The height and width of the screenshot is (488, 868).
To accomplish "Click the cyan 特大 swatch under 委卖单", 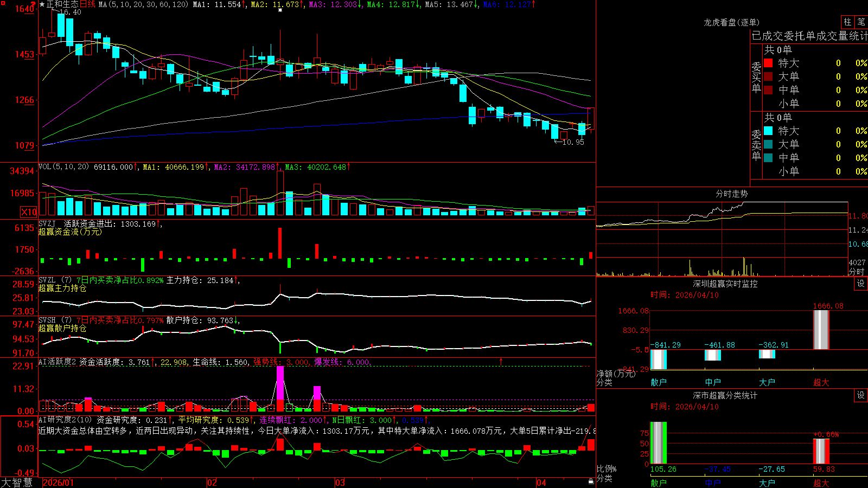I will (x=768, y=131).
